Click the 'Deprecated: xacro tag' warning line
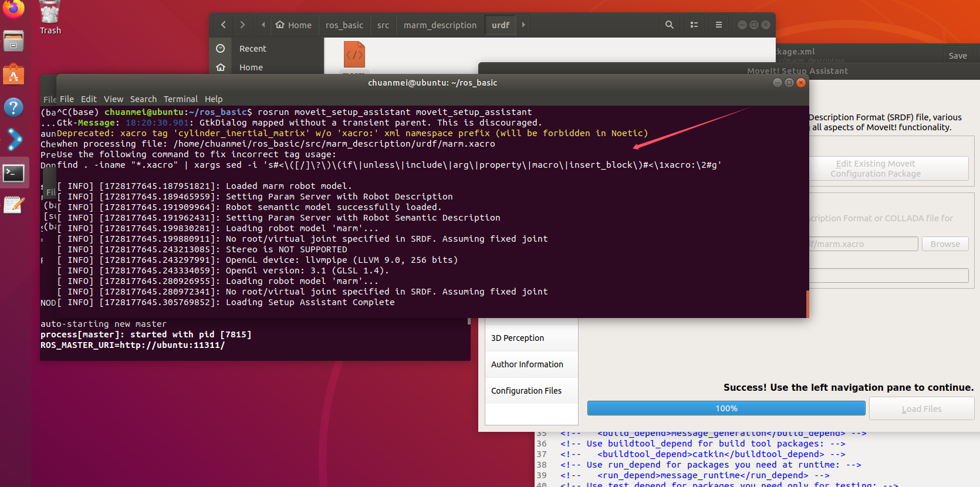Viewport: 980px width, 487px height. click(352, 133)
